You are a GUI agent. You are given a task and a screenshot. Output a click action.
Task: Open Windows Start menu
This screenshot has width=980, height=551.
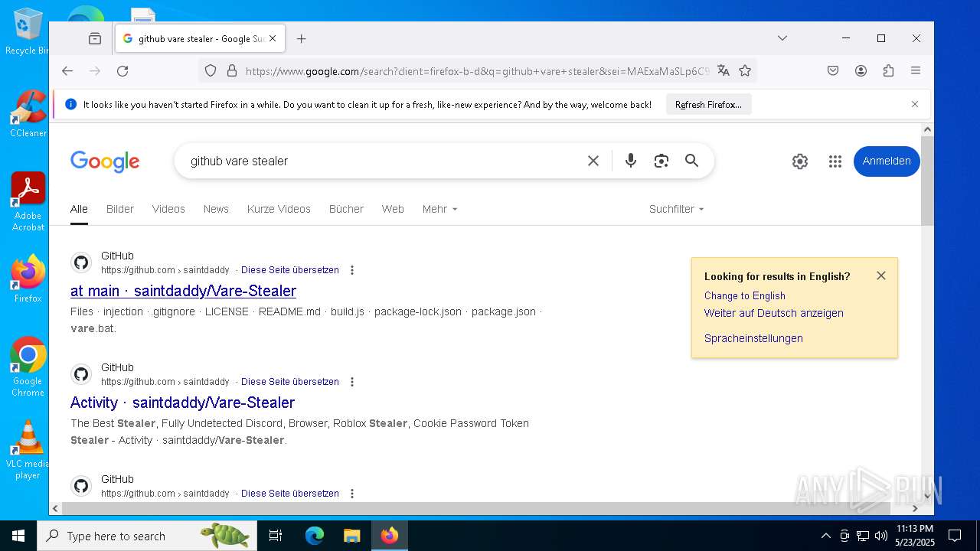(x=18, y=536)
